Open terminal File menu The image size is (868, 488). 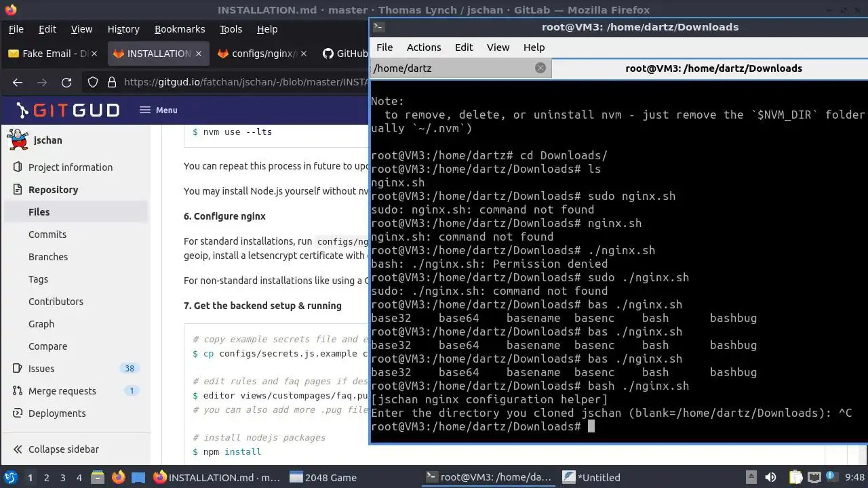point(384,47)
